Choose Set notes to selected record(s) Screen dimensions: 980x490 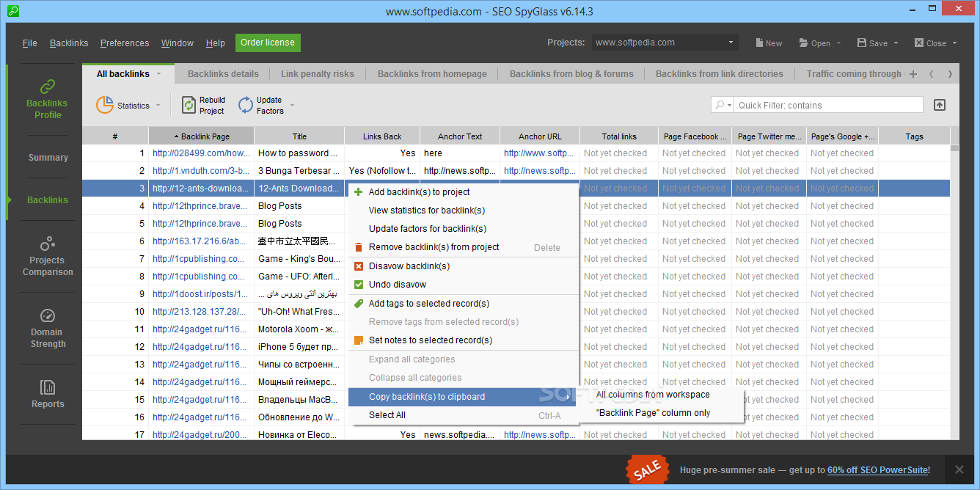pyautogui.click(x=464, y=340)
